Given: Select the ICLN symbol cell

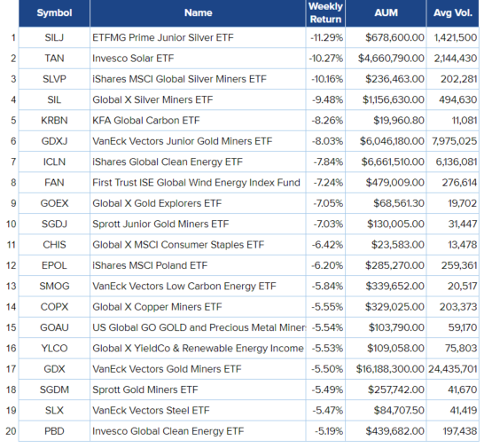Looking at the screenshot, I should (x=54, y=161).
